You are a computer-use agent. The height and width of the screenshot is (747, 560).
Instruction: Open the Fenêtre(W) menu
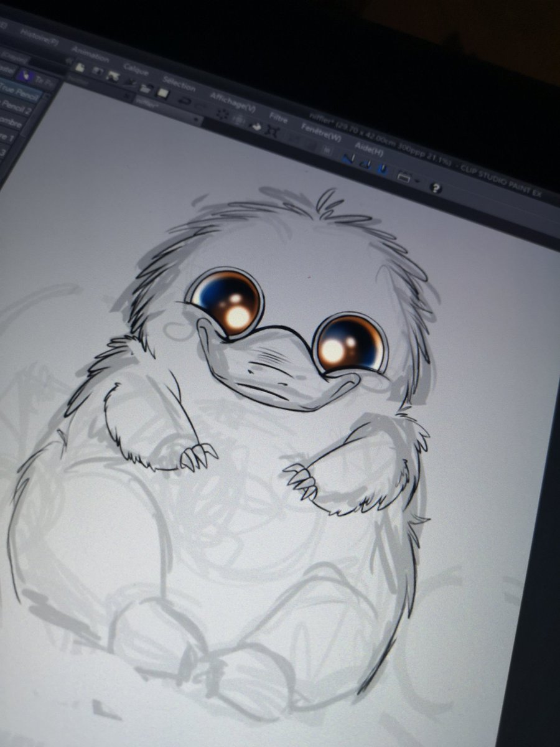point(321,133)
